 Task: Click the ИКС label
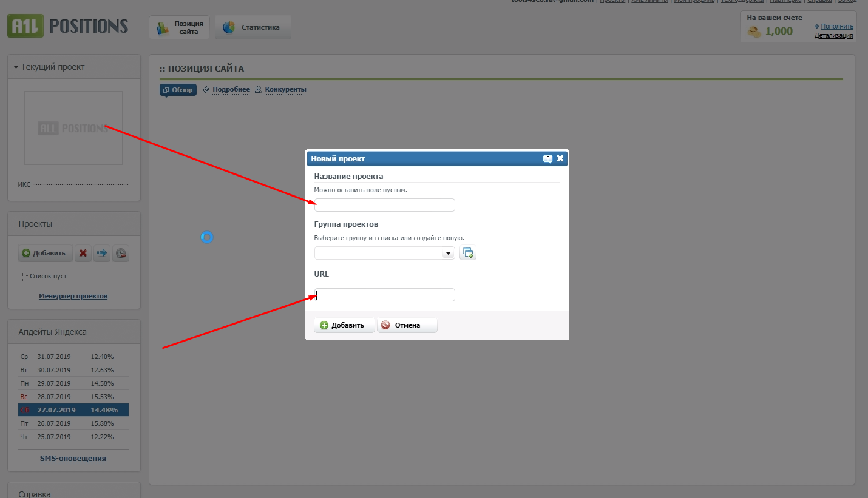[24, 184]
